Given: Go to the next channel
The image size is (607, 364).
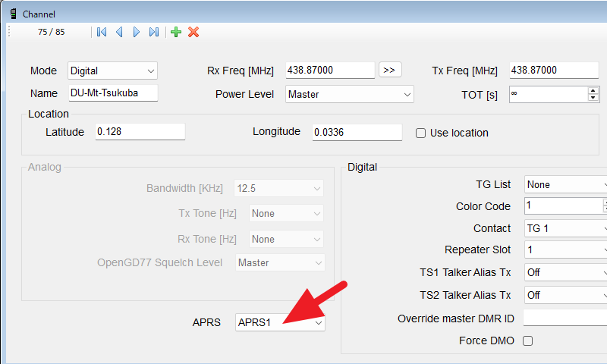Looking at the screenshot, I should coord(137,32).
